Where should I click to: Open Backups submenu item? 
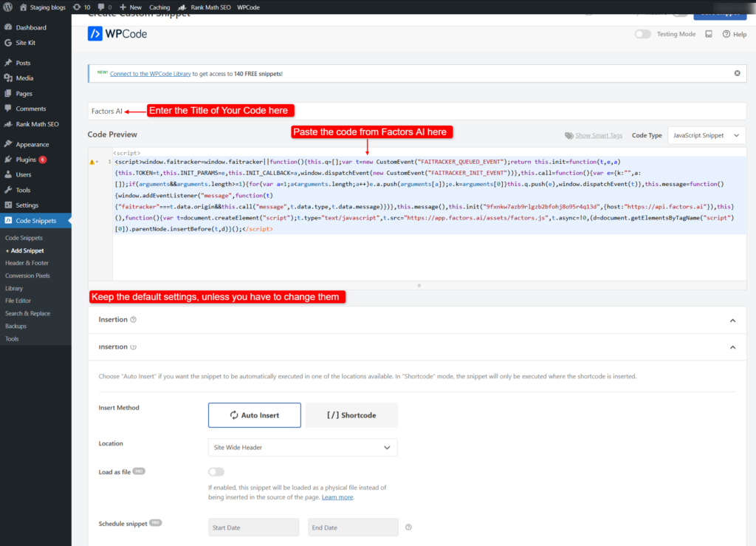pyautogui.click(x=16, y=326)
